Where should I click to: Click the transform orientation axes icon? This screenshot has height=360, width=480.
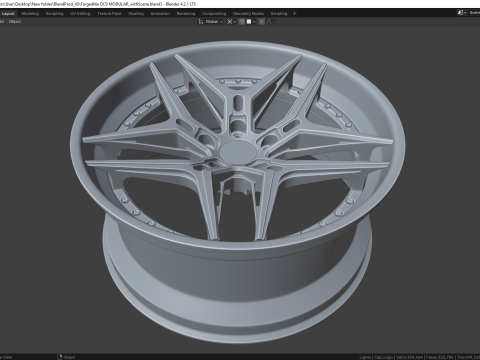click(201, 22)
